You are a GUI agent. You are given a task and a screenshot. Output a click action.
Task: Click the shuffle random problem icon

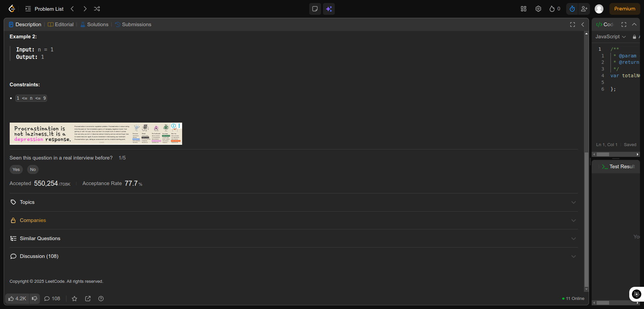(97, 9)
